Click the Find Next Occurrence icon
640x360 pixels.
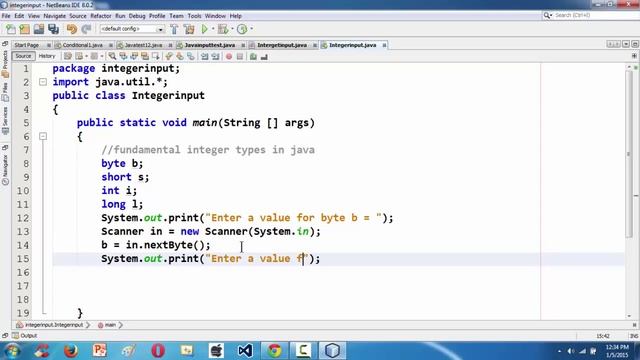(134, 56)
